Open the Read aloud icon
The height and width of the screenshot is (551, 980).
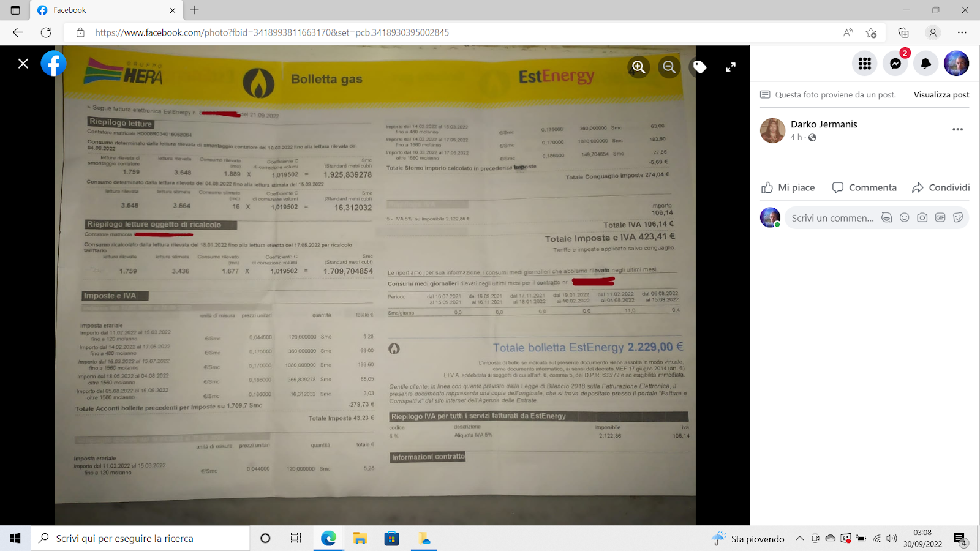pyautogui.click(x=848, y=32)
